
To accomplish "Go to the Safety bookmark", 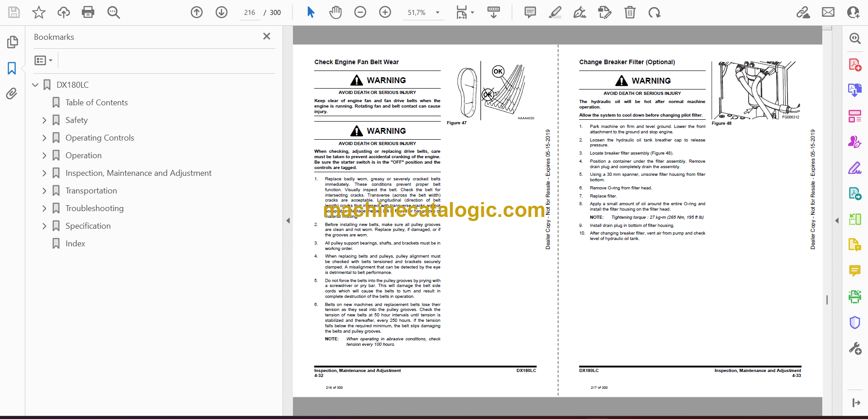I will (x=76, y=120).
